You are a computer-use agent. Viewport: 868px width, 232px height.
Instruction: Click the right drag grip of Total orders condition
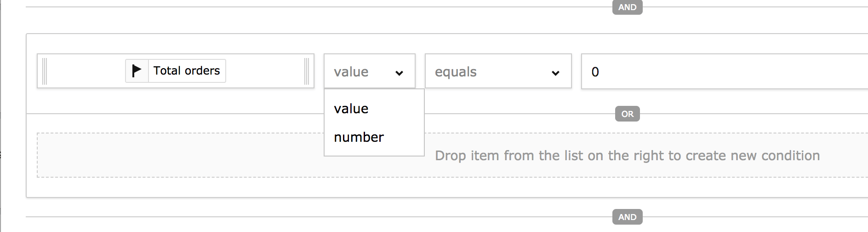point(307,71)
